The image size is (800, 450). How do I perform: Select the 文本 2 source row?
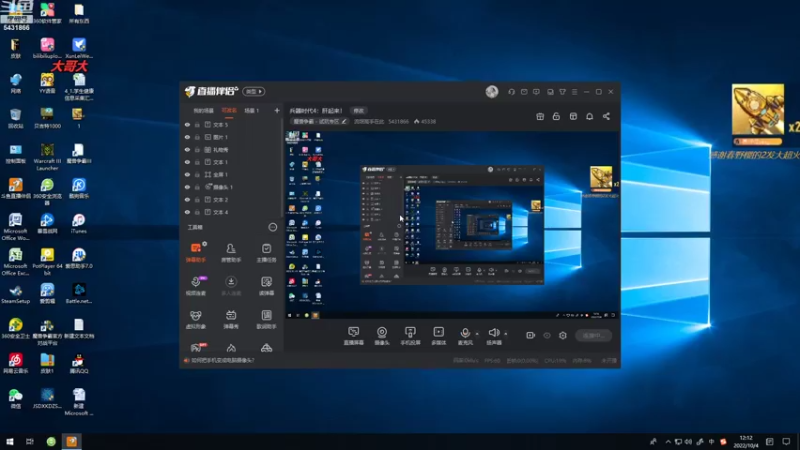(231, 199)
